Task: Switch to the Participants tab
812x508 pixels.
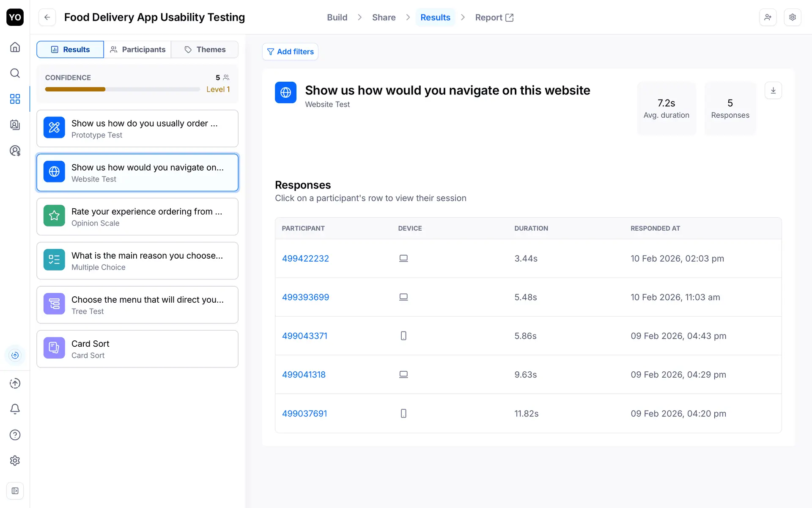Action: point(137,50)
